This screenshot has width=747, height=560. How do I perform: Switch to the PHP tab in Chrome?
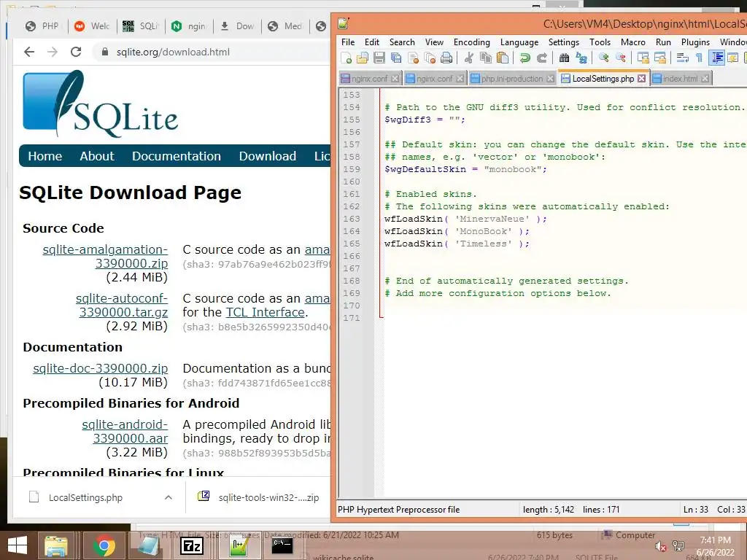(x=42, y=26)
